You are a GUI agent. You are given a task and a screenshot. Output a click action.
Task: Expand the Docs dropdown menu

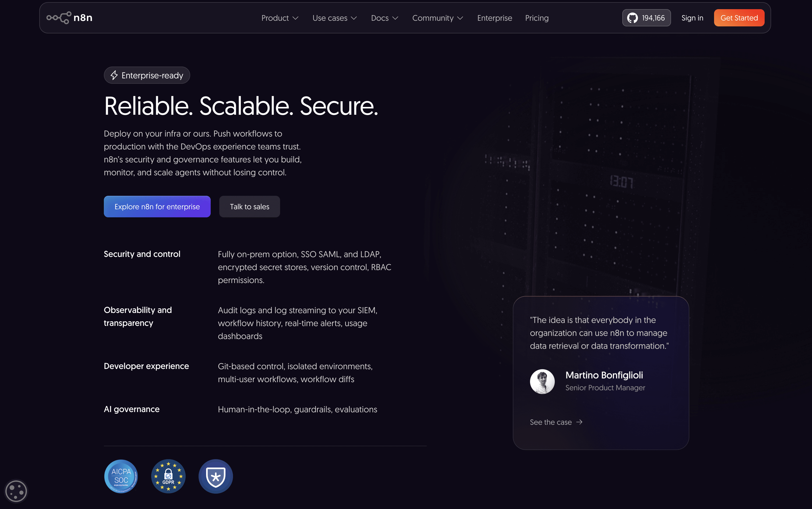385,18
